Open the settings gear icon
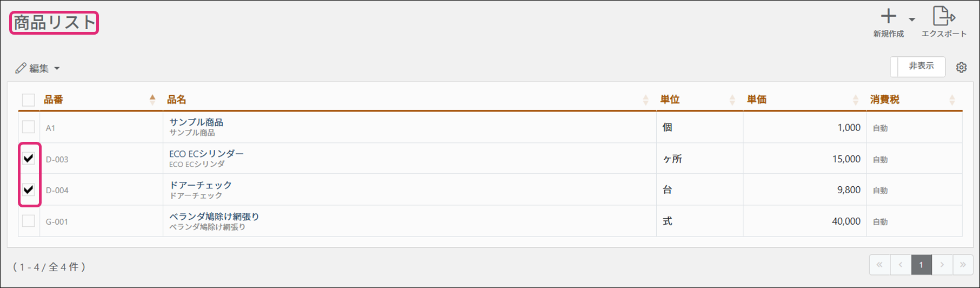This screenshot has height=288, width=980. coord(961,68)
